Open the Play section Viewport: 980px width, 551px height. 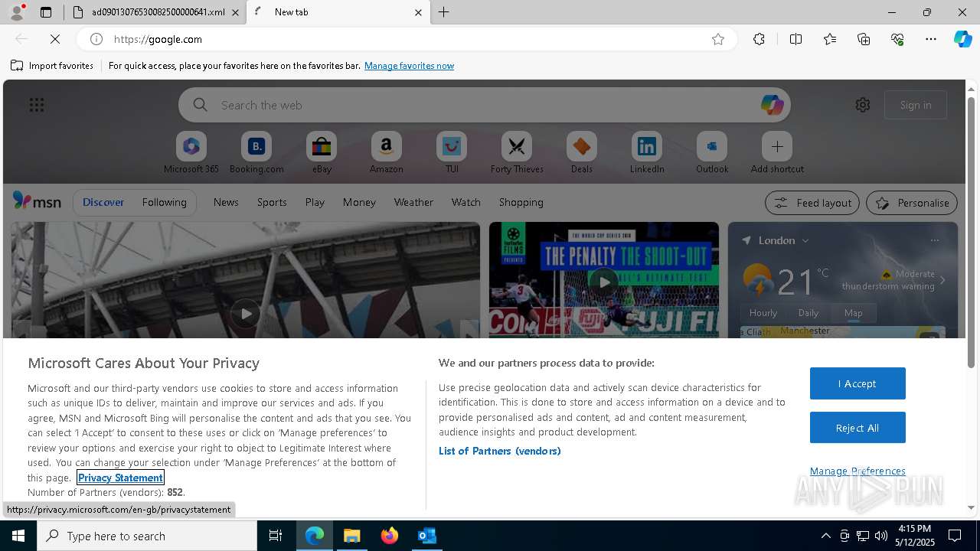(x=315, y=202)
